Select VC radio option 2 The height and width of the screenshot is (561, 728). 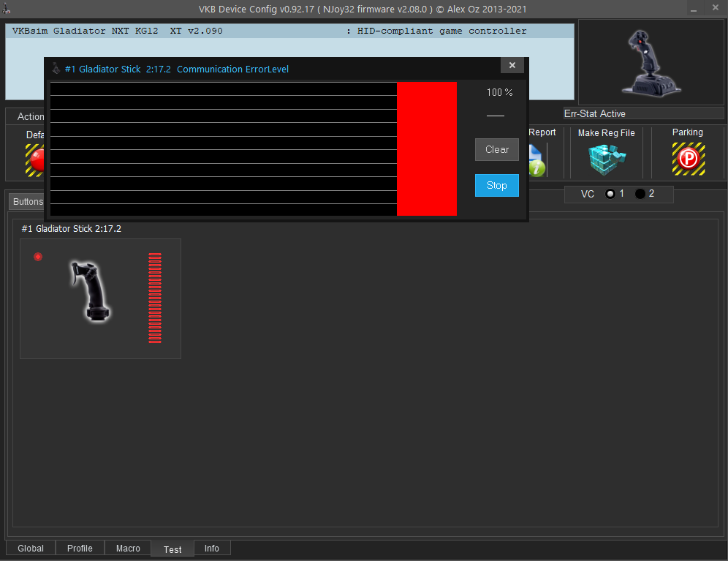[x=640, y=194]
